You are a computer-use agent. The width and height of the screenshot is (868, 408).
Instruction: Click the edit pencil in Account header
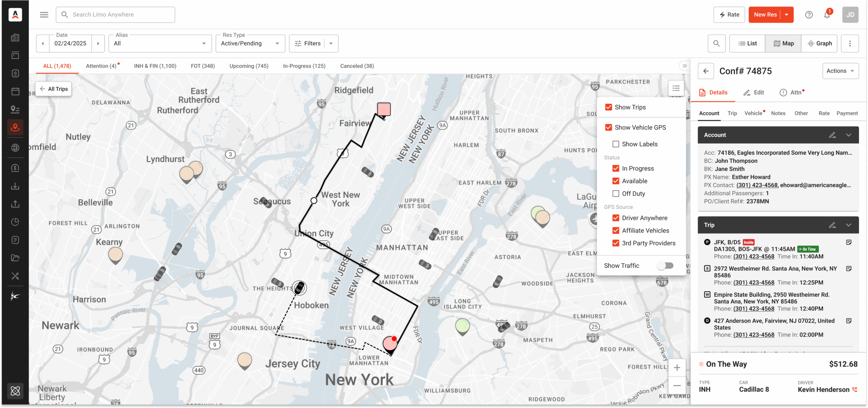pos(832,135)
